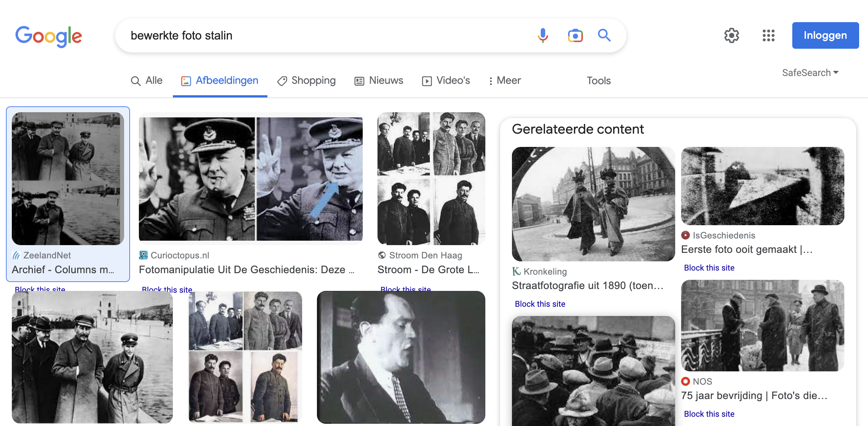
Task: Go to the Nieuws tab
Action: [379, 80]
